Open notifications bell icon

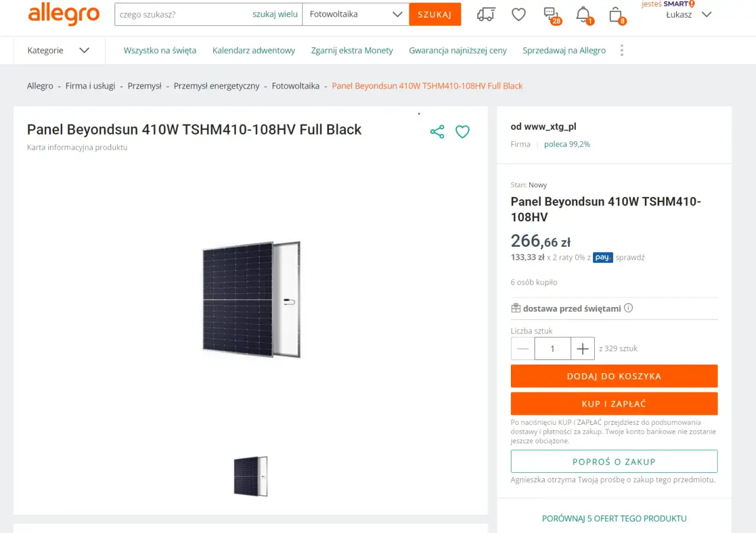pyautogui.click(x=583, y=14)
